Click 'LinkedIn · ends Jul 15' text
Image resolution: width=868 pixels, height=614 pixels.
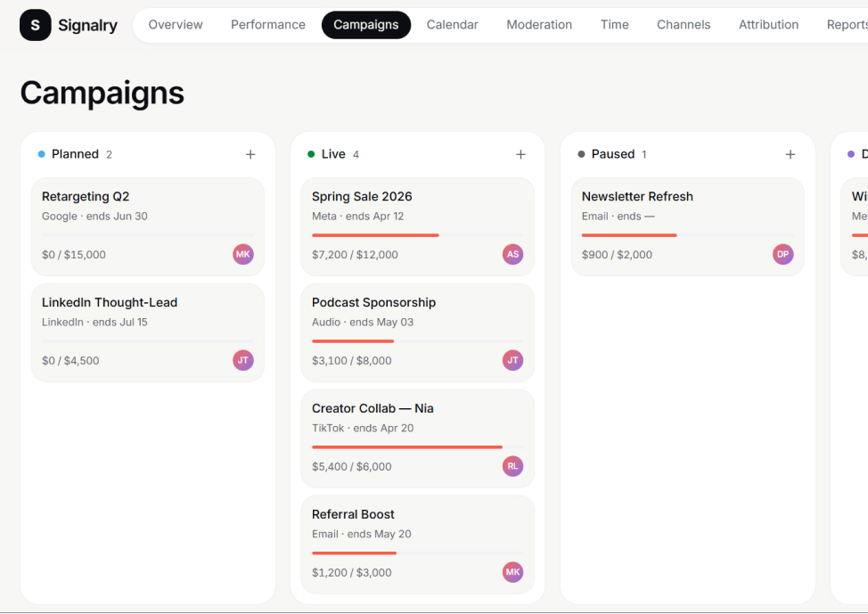94,323
